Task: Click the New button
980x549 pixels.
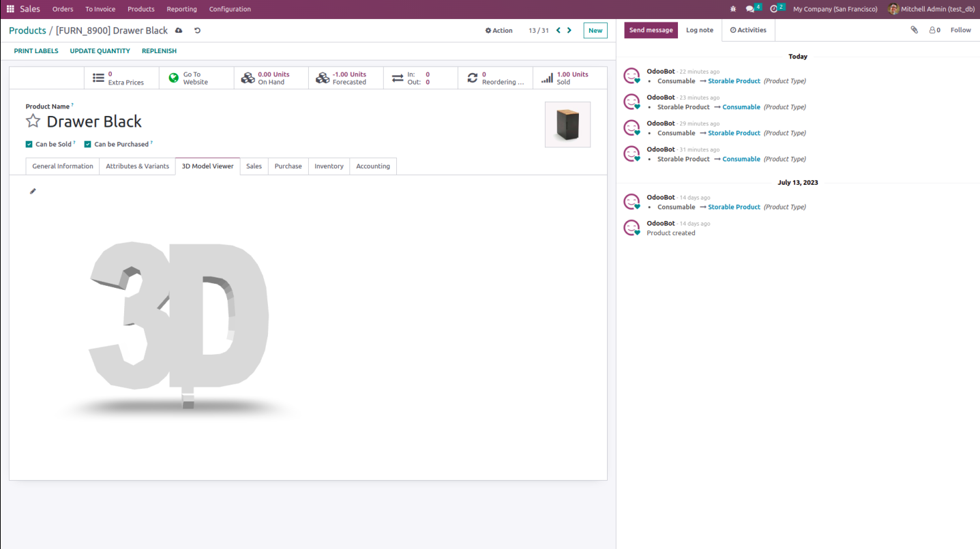Action: 595,31
